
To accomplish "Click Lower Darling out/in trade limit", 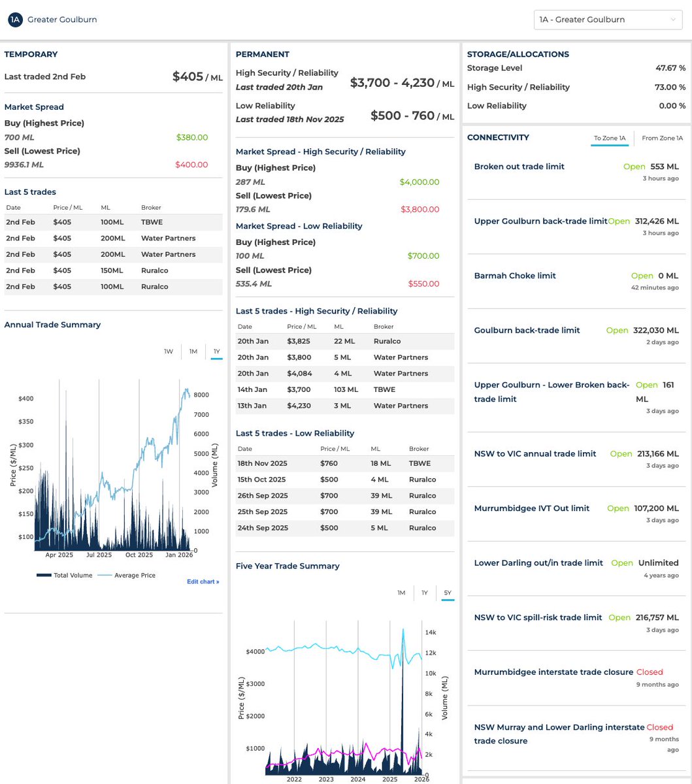I will [x=576, y=568].
